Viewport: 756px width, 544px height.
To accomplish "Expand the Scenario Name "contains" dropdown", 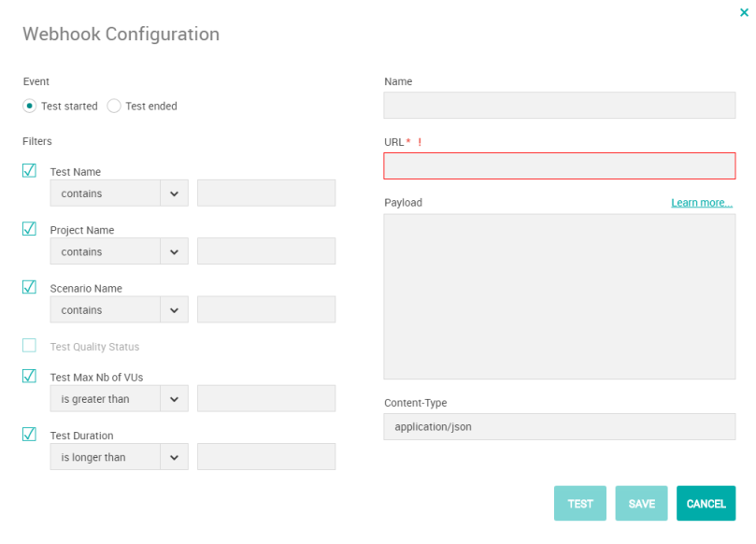I will [x=119, y=309].
